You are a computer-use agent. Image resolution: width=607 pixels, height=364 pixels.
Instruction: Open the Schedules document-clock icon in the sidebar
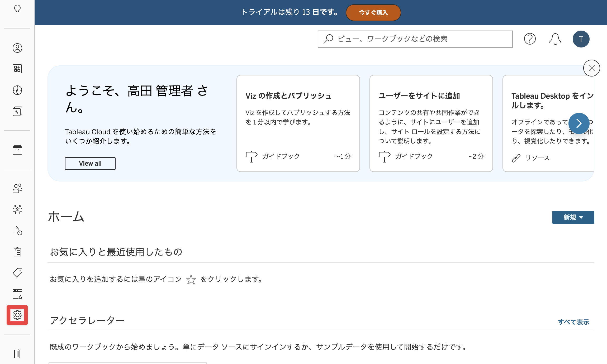pyautogui.click(x=17, y=230)
